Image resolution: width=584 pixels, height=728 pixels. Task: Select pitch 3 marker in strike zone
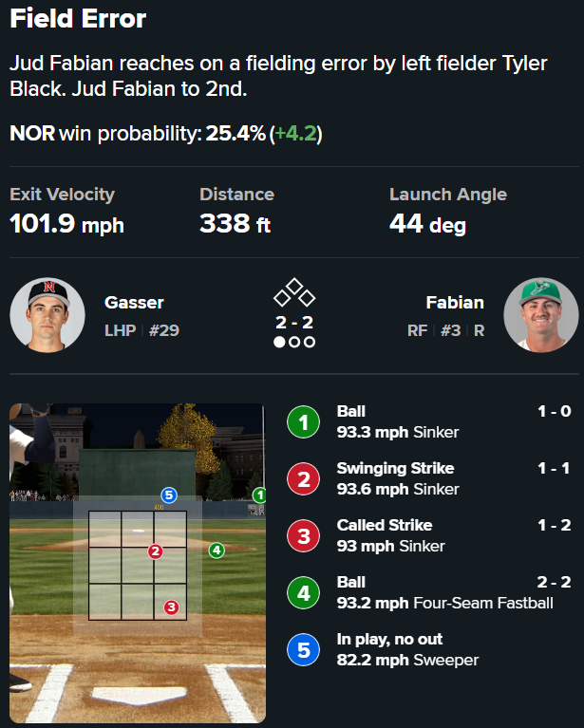[x=171, y=607]
